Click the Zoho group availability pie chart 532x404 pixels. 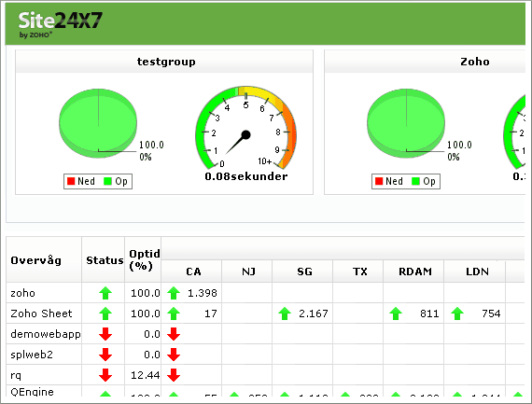coord(406,123)
